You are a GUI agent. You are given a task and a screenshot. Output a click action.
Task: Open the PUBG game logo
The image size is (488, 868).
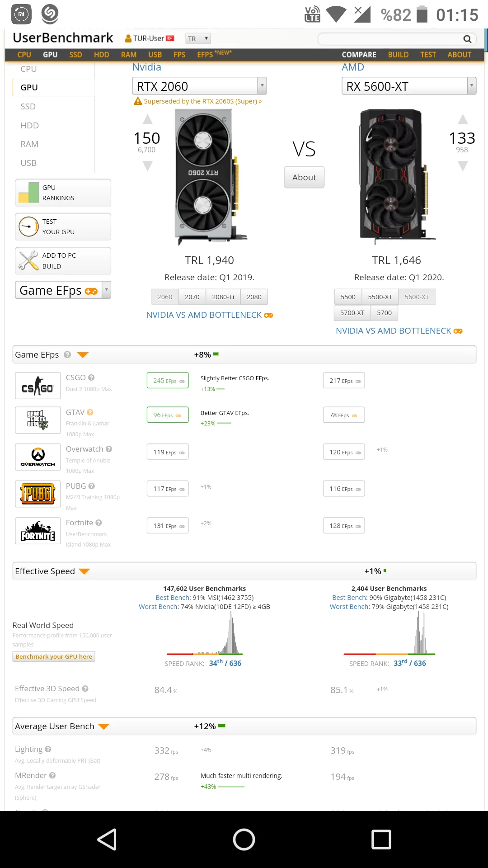pyautogui.click(x=38, y=494)
